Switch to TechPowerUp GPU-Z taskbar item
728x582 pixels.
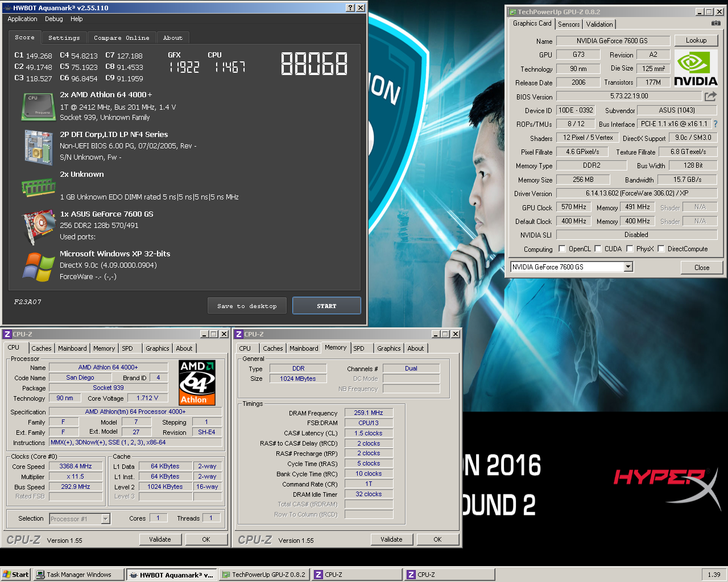coord(264,575)
